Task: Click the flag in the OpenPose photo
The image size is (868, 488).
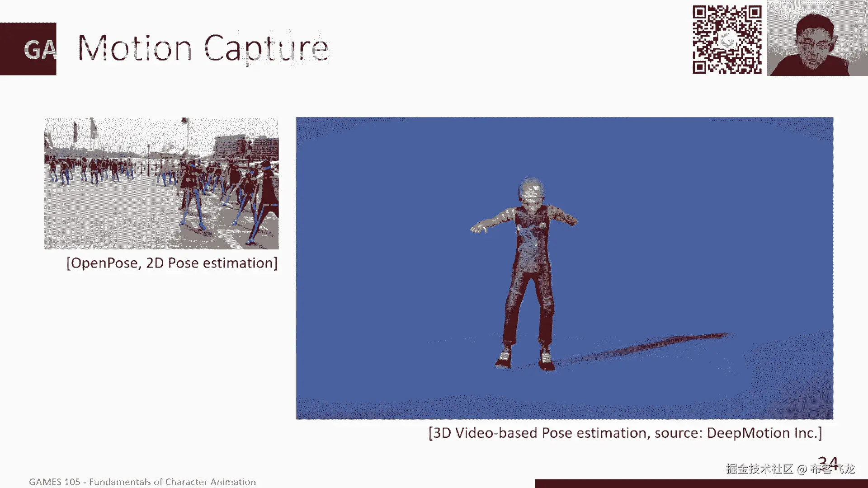Action: [93, 128]
